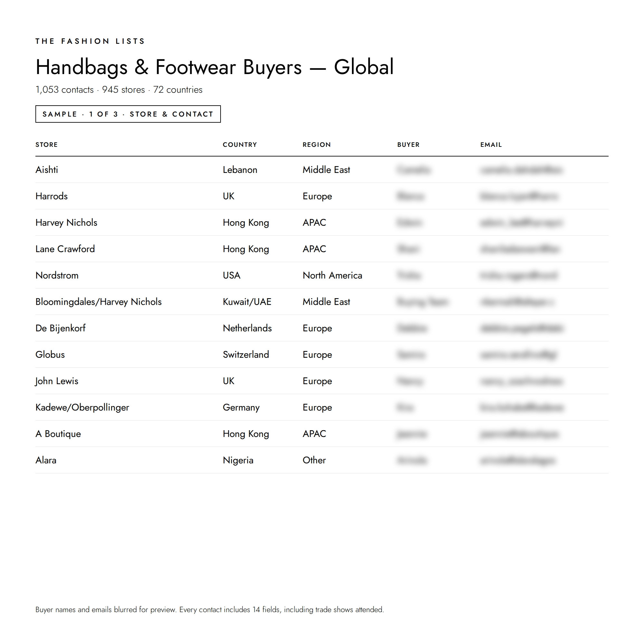Select the Aishti store cell
The width and height of the screenshot is (644, 644).
pyautogui.click(x=47, y=170)
